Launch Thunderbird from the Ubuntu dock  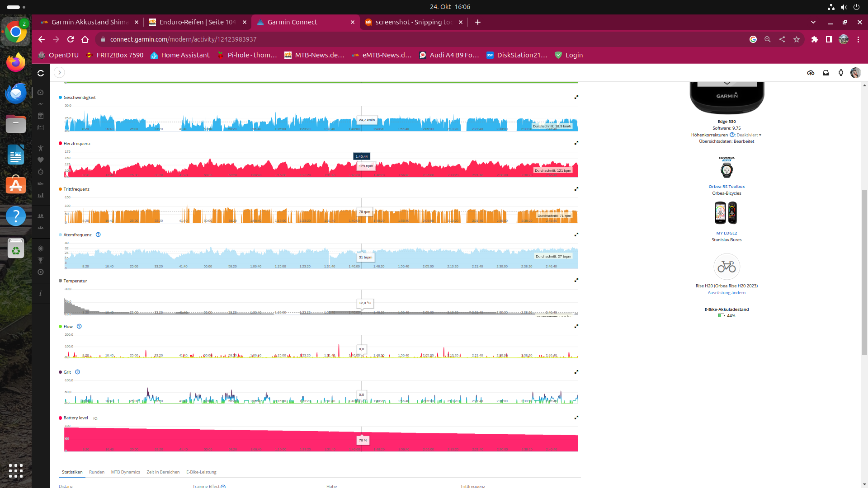(x=16, y=93)
